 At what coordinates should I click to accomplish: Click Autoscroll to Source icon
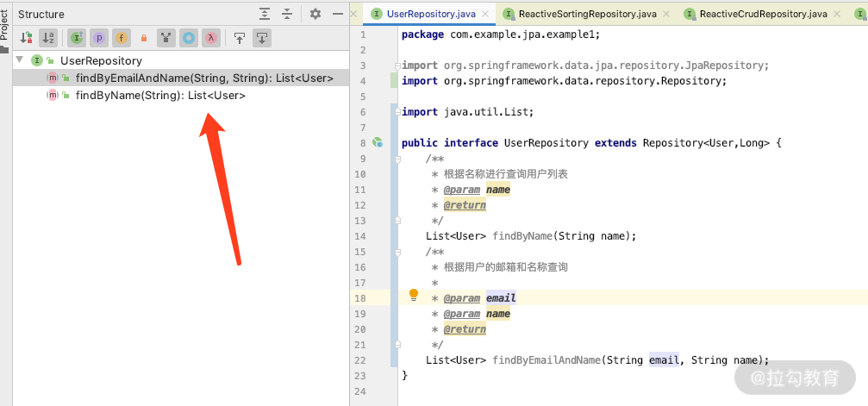[239, 38]
